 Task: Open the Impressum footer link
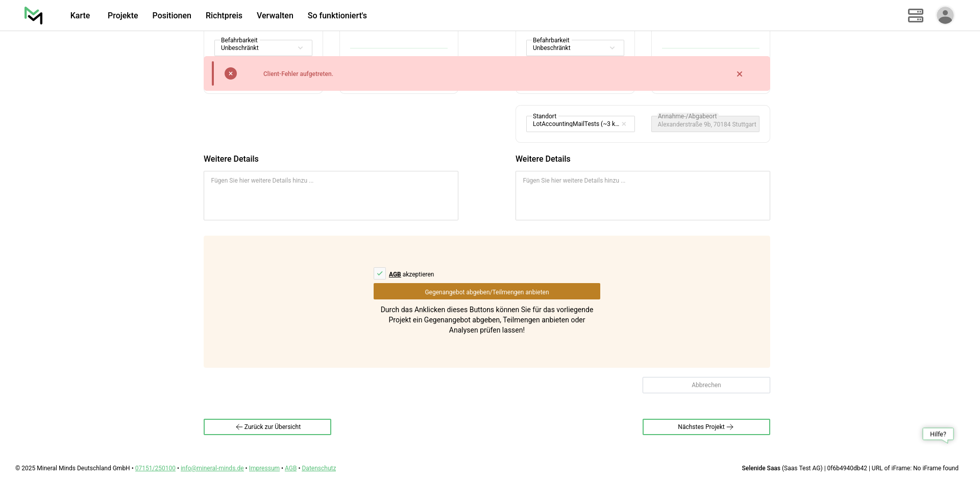[x=264, y=468]
